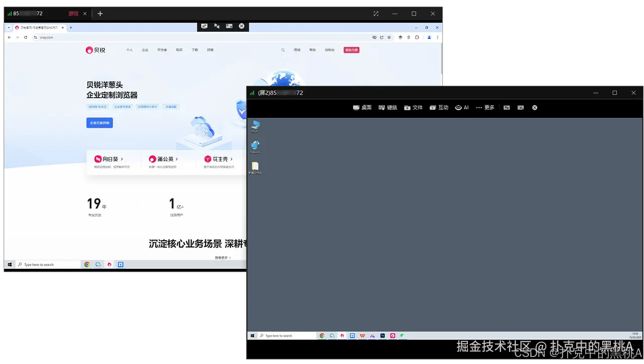This screenshot has width=644, height=364.
Task: Open 购买 in site navigation
Action: (x=179, y=50)
